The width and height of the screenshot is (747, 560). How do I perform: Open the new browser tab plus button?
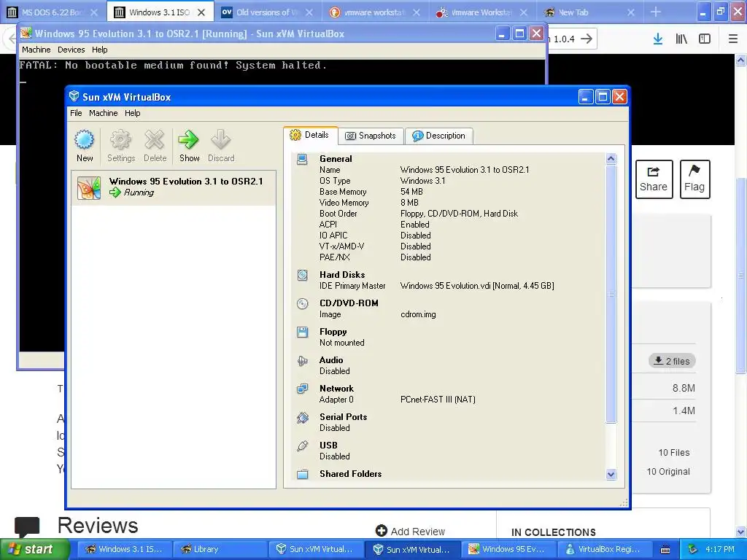click(x=656, y=12)
